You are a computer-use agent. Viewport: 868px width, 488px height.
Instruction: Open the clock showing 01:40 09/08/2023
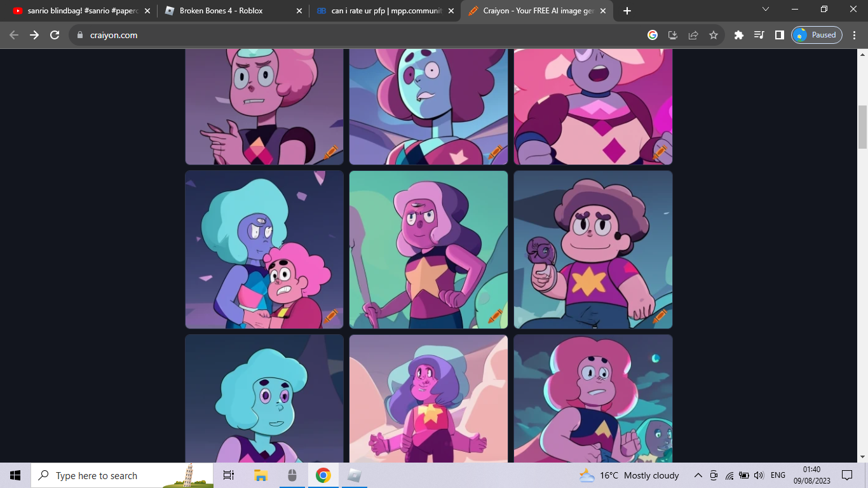(x=811, y=475)
